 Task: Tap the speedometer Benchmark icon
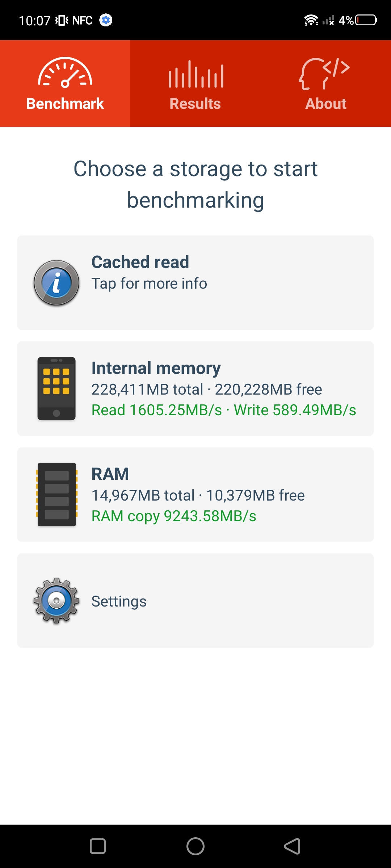65,73
